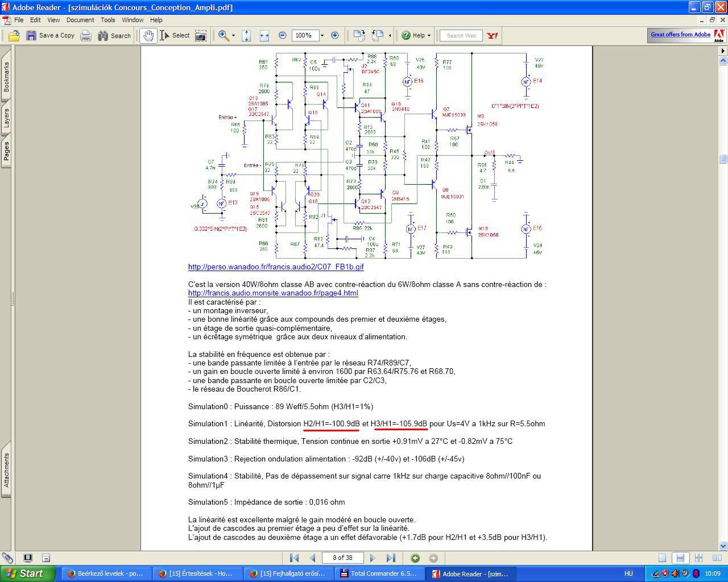Image resolution: width=728 pixels, height=582 pixels.
Task: Activate the Select text tool
Action: 175,35
